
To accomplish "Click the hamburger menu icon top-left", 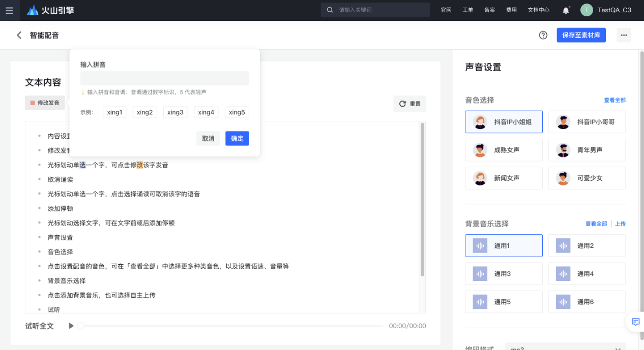I will 9,10.
